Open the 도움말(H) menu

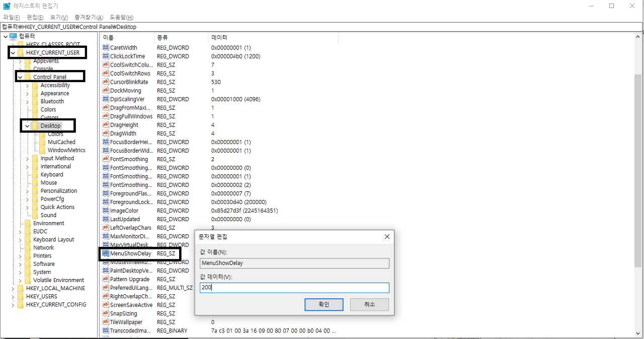pos(121,18)
